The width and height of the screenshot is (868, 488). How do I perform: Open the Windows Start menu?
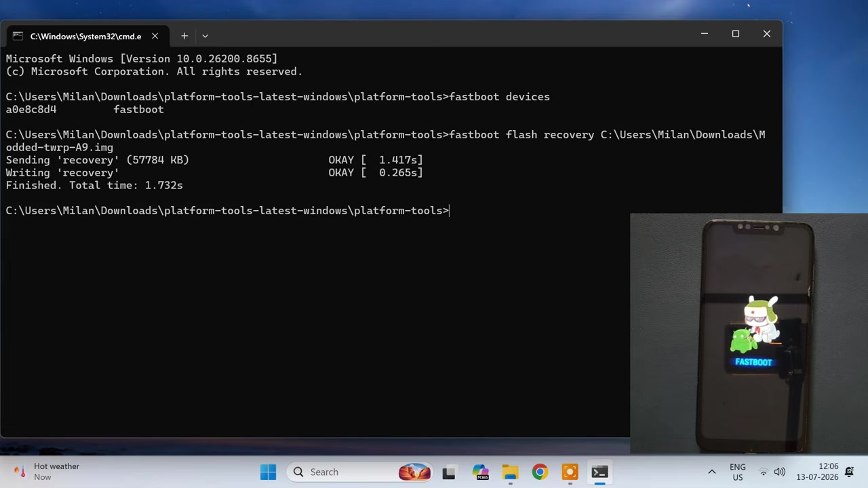click(268, 472)
